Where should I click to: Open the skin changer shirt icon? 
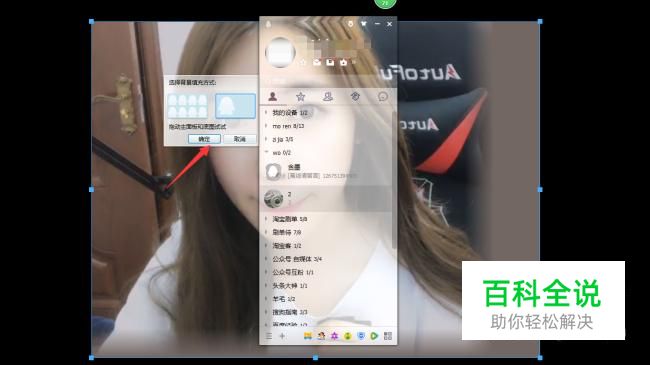point(364,24)
